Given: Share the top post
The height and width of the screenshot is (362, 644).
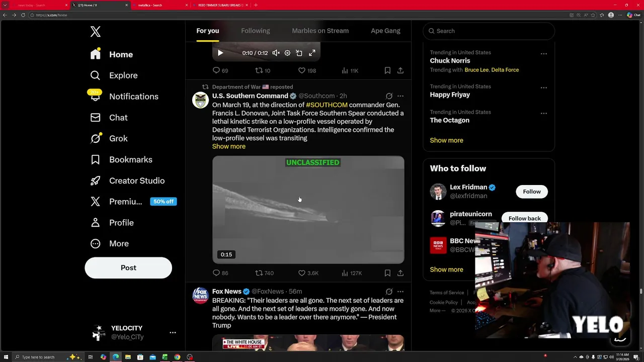Looking at the screenshot, I should point(400,71).
